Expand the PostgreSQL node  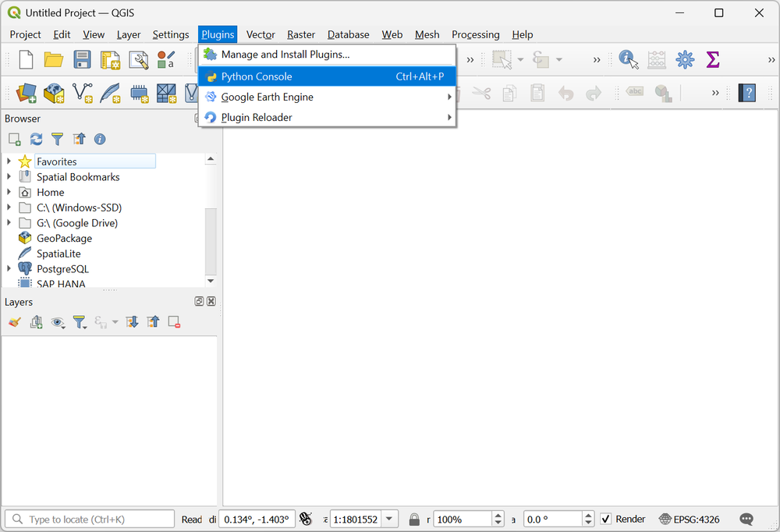pos(9,269)
